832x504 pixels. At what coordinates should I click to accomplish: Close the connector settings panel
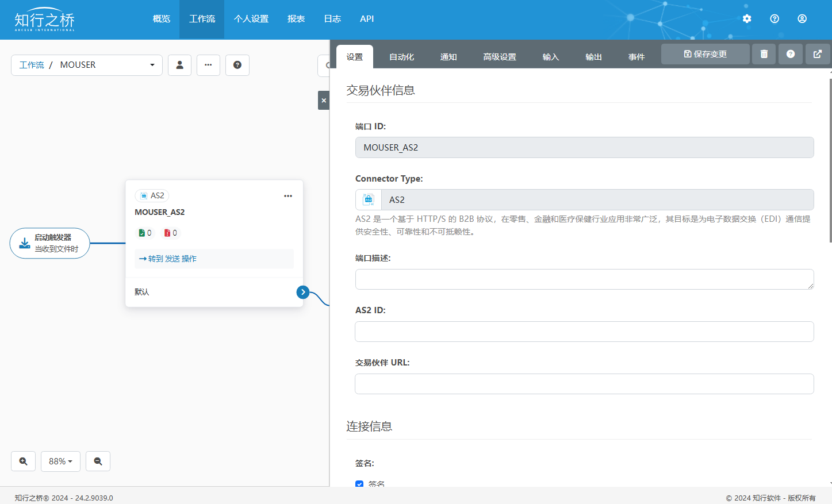(324, 101)
